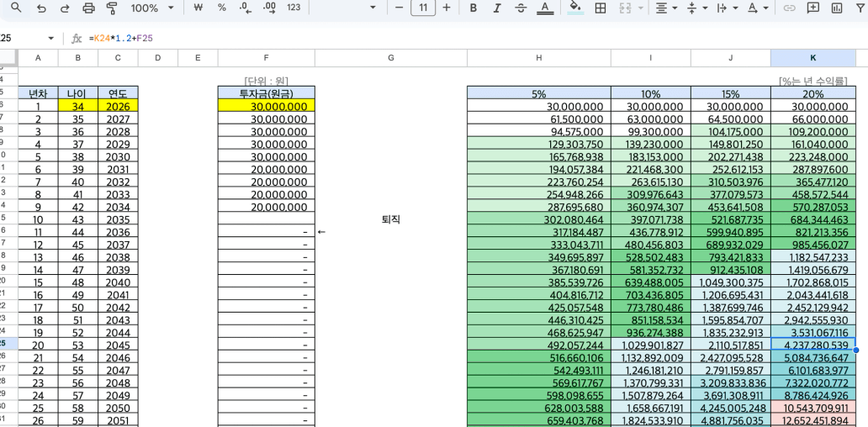
Task: Click the Redo arrow in toolbar
Action: pos(65,8)
